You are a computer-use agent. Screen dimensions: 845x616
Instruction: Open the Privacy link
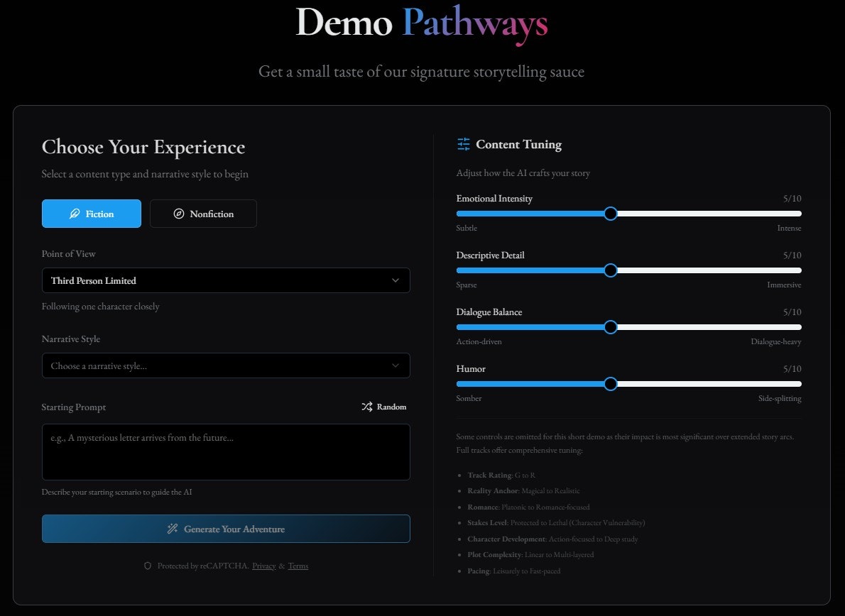[263, 566]
